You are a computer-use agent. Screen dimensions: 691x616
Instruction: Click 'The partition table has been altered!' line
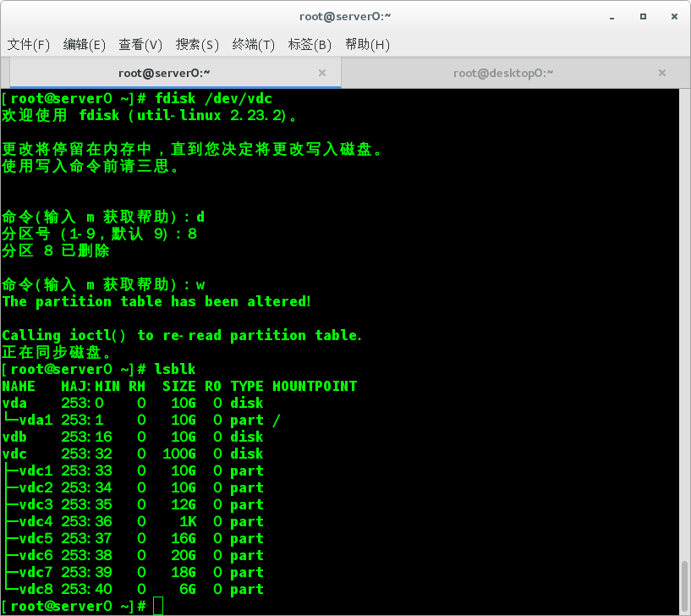(x=156, y=301)
